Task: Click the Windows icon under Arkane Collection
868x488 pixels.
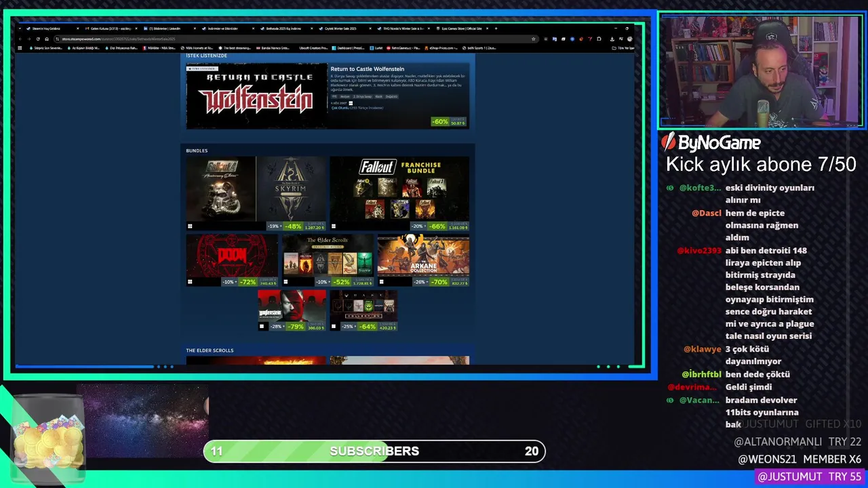Action: [381, 282]
